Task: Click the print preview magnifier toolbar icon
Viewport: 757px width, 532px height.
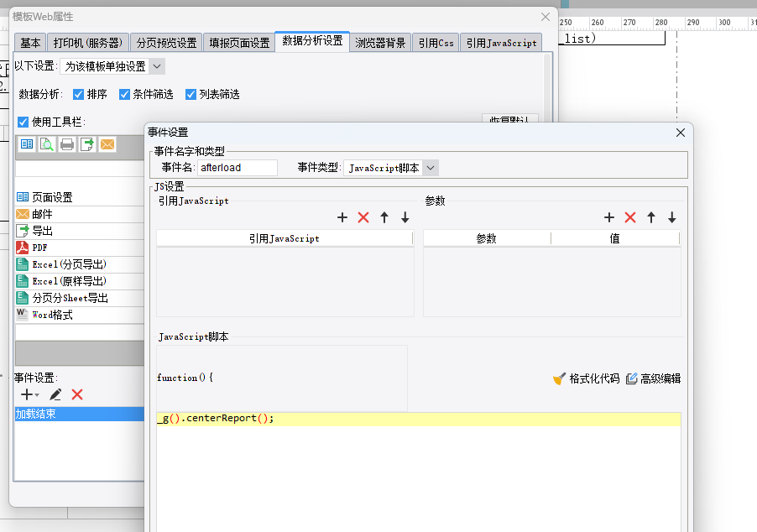Action: 47,144
